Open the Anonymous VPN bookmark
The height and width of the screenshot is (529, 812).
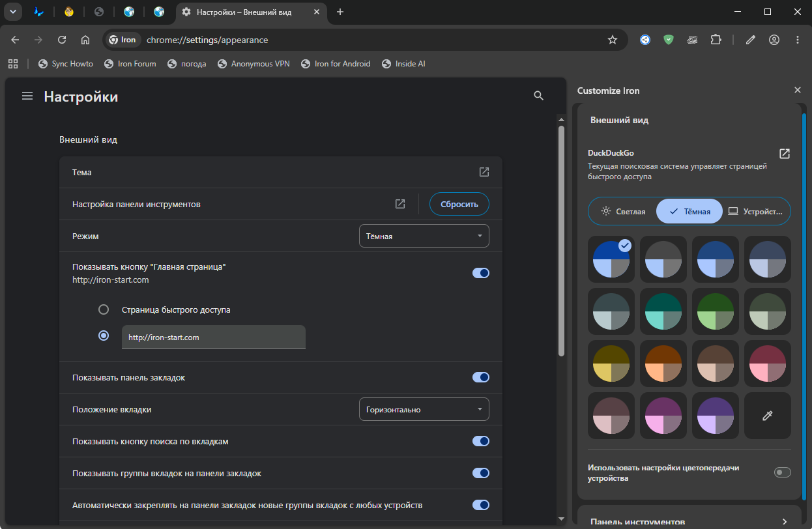tap(254, 64)
